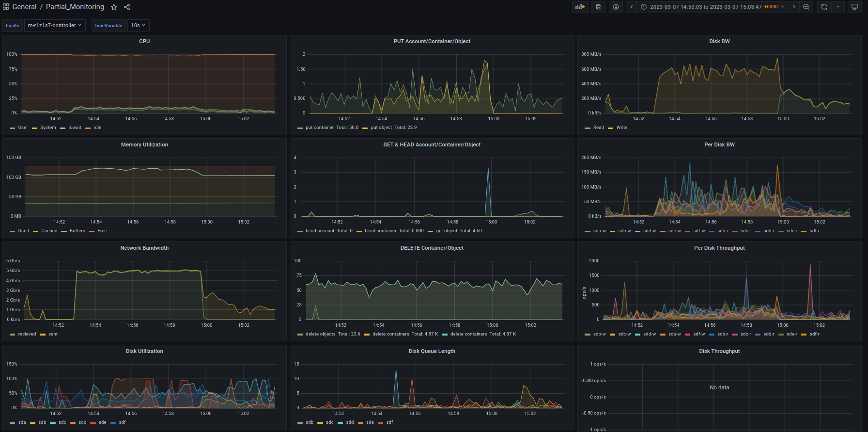868x432 pixels.
Task: Toggle the Cached series in Memory Utilization legend
Action: [49, 231]
